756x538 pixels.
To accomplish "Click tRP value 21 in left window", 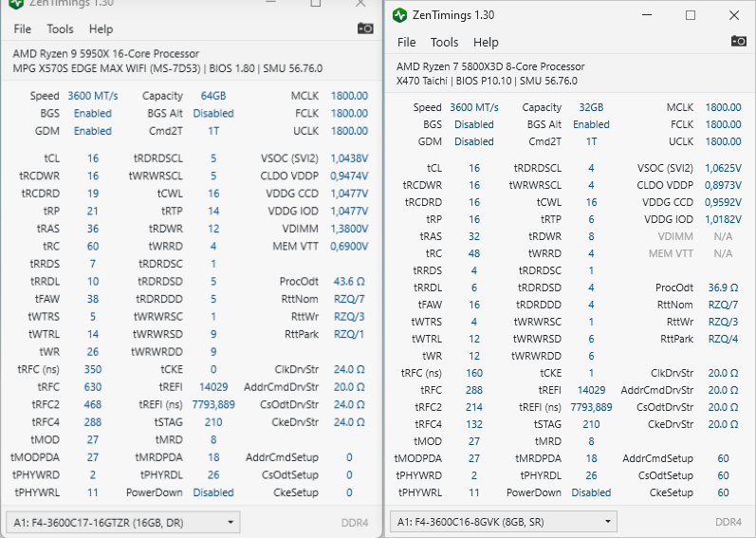I will pyautogui.click(x=93, y=211).
